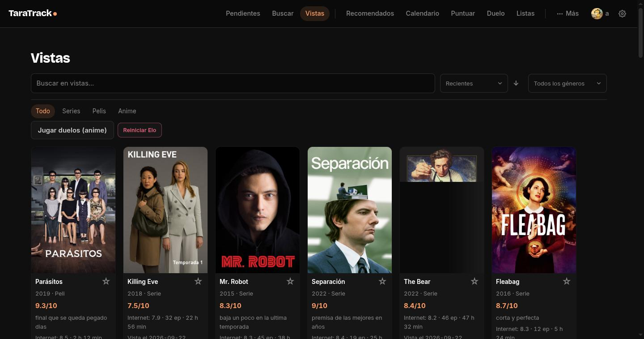Screen dimensions: 644x339
Task: Navigate to Calendario
Action: [423, 13]
